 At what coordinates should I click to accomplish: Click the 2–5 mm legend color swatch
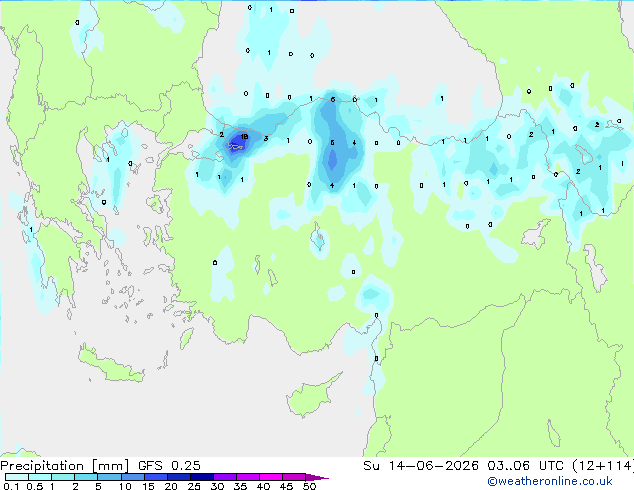[86, 477]
